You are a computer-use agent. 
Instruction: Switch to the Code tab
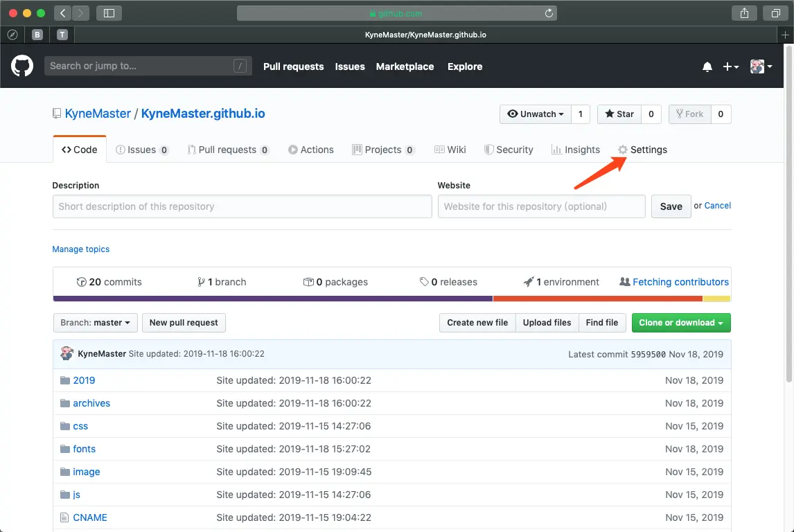tap(80, 150)
